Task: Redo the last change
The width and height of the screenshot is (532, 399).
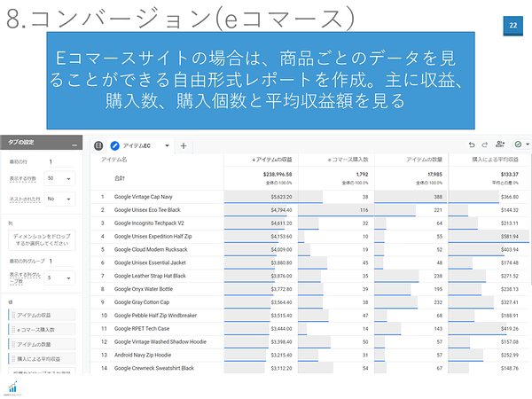Action: [x=484, y=145]
